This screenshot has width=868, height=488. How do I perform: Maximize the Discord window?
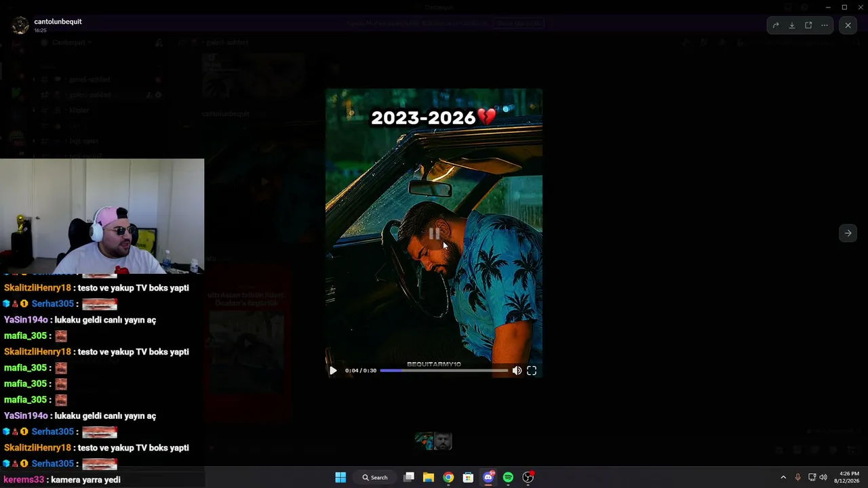pos(844,7)
